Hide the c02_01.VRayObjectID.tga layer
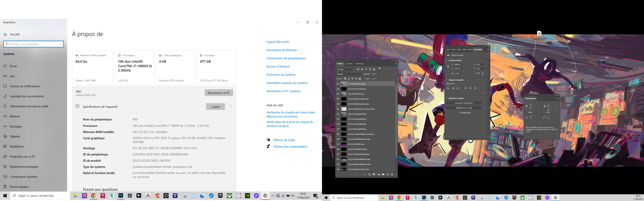Viewport: 644px width, 201px height. (338, 149)
